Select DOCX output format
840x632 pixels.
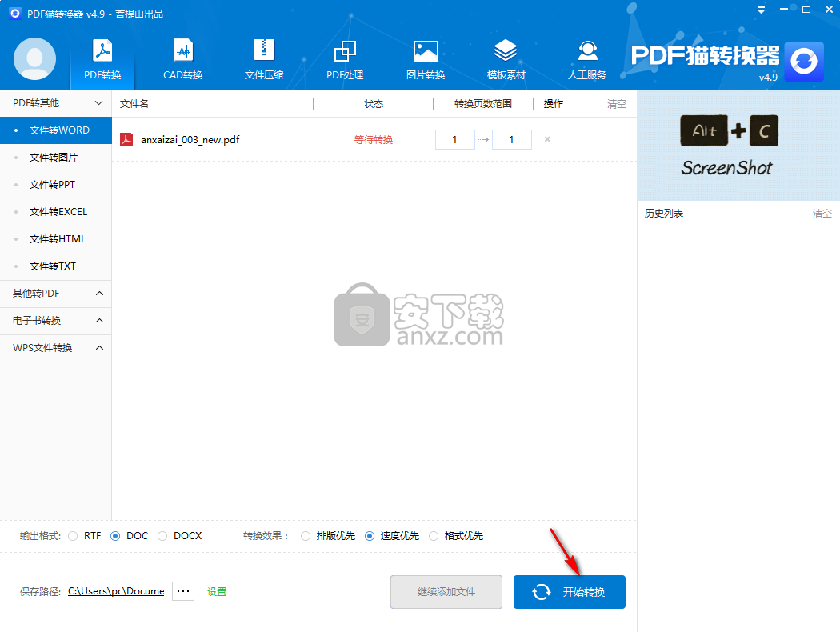point(162,535)
